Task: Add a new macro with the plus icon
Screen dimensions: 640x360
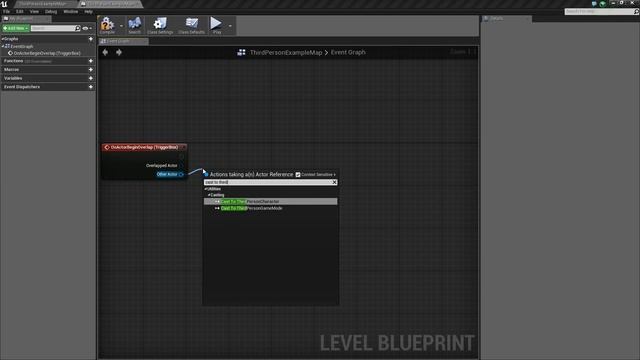Action: pos(91,69)
